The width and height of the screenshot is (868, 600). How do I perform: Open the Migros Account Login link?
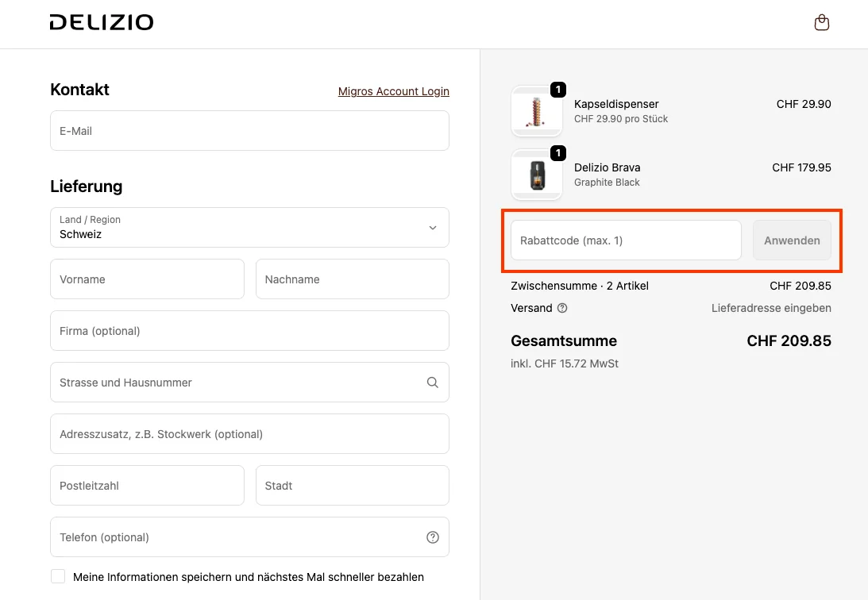pyautogui.click(x=393, y=91)
